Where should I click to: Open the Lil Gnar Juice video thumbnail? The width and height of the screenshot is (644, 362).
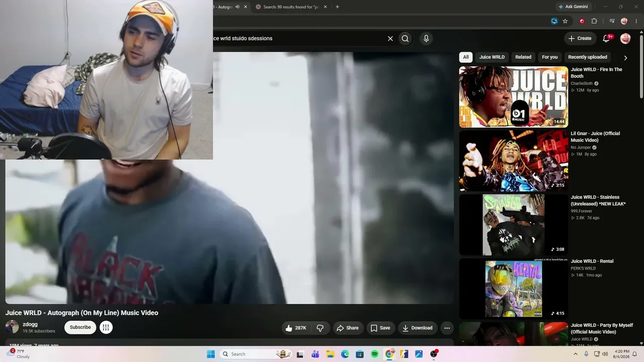click(x=514, y=161)
